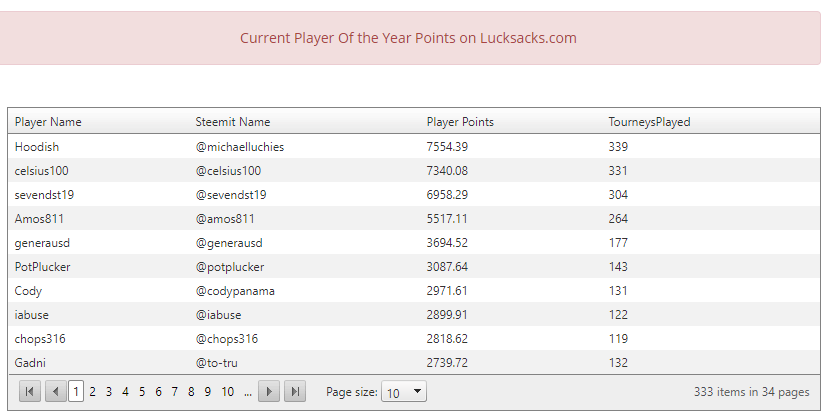This screenshot has width=825, height=419.
Task: Go to page 8
Action: (191, 392)
